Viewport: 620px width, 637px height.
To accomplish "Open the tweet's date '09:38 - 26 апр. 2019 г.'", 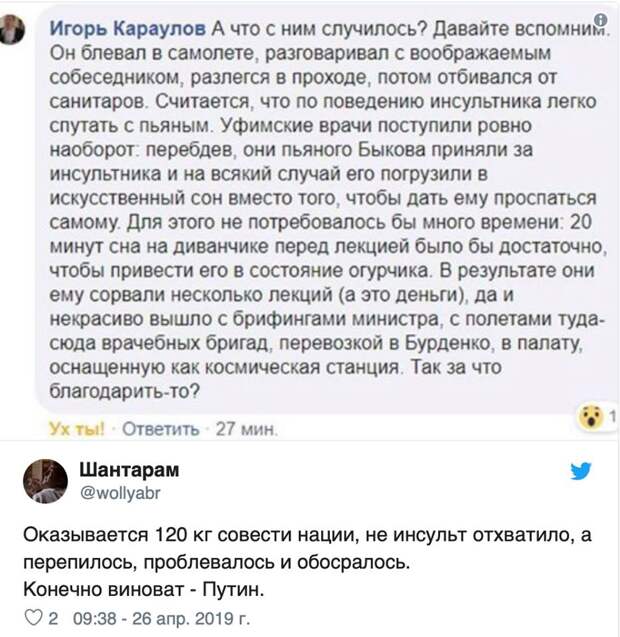I will point(161,618).
